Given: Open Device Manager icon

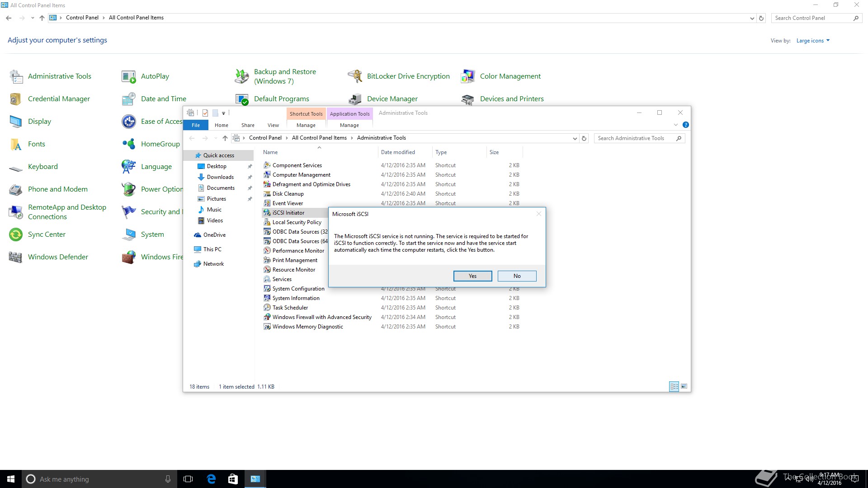Looking at the screenshot, I should [x=355, y=99].
